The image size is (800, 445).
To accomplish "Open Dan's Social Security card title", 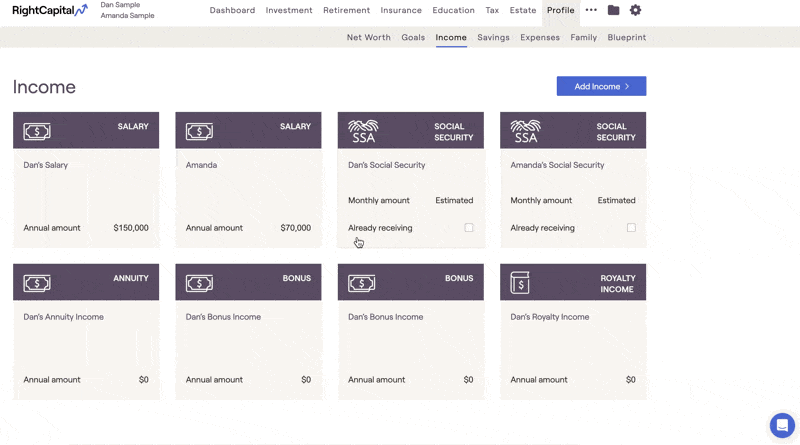I will point(386,165).
